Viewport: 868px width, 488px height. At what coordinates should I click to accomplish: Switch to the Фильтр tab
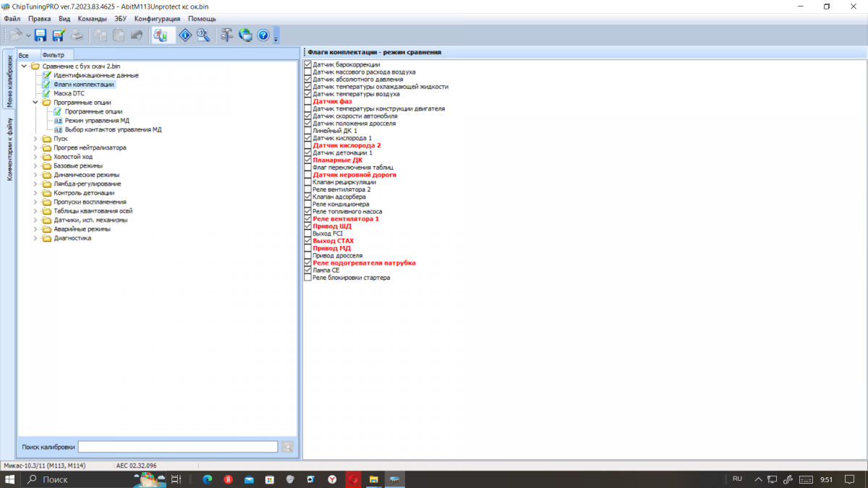pyautogui.click(x=54, y=55)
